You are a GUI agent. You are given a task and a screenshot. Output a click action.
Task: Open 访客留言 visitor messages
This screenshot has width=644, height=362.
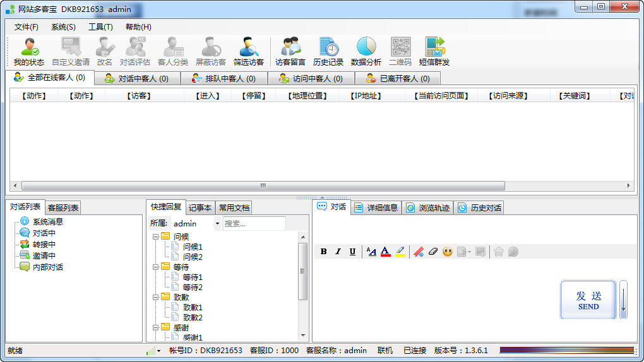(290, 51)
